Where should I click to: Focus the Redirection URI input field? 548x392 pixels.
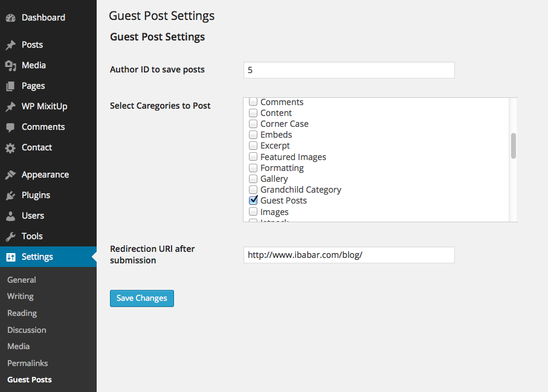pos(349,255)
